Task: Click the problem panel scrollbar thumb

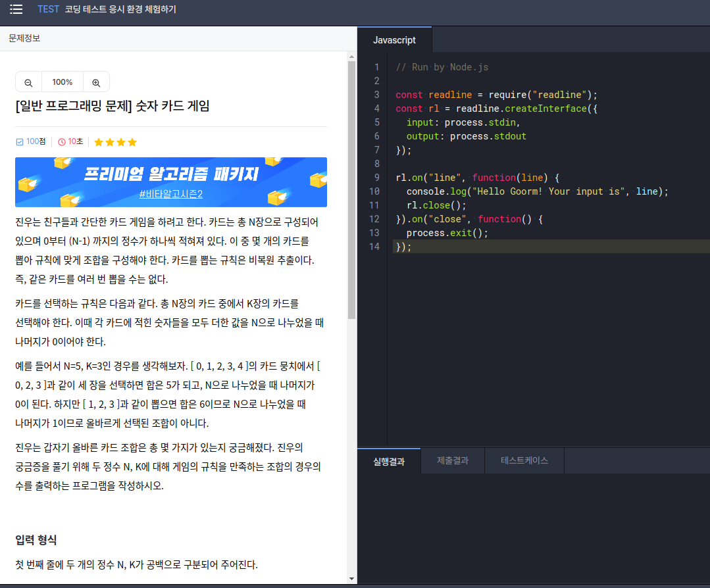Action: pyautogui.click(x=351, y=190)
